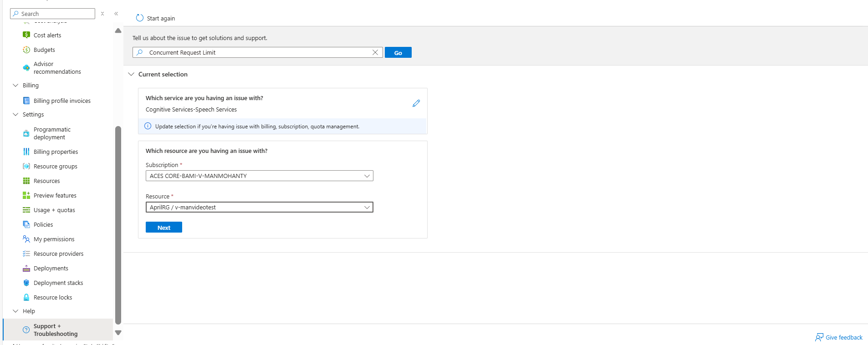The width and height of the screenshot is (868, 345).
Task: Click the Resource groups cube icon
Action: pyautogui.click(x=26, y=166)
